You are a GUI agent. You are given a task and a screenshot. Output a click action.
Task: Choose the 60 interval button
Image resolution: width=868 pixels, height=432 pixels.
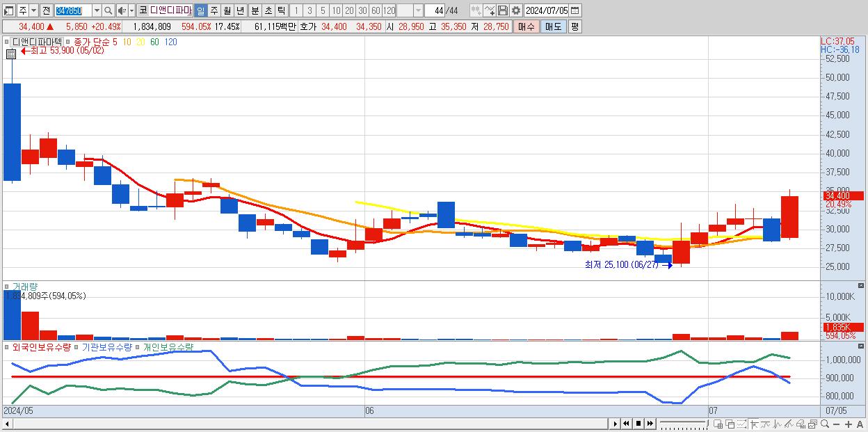[x=375, y=10]
